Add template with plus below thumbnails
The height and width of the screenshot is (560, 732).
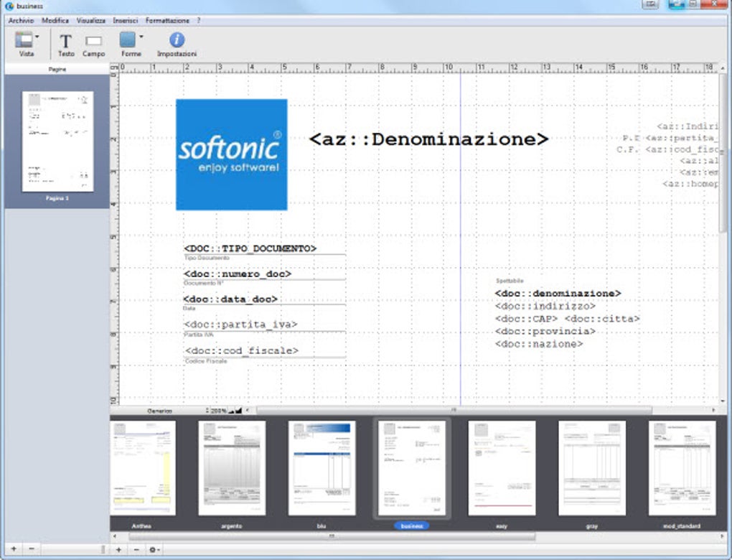(x=118, y=549)
